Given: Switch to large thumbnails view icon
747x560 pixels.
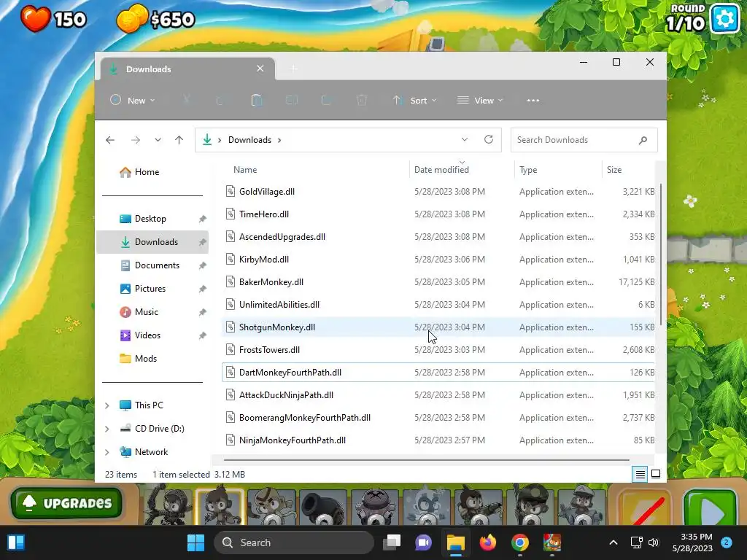Looking at the screenshot, I should pyautogui.click(x=656, y=474).
